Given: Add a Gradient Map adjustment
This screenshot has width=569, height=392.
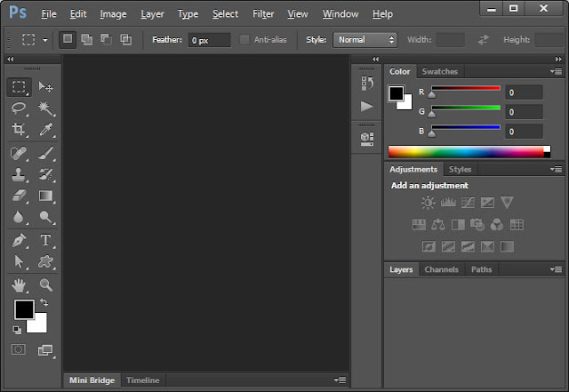Looking at the screenshot, I should (x=507, y=247).
